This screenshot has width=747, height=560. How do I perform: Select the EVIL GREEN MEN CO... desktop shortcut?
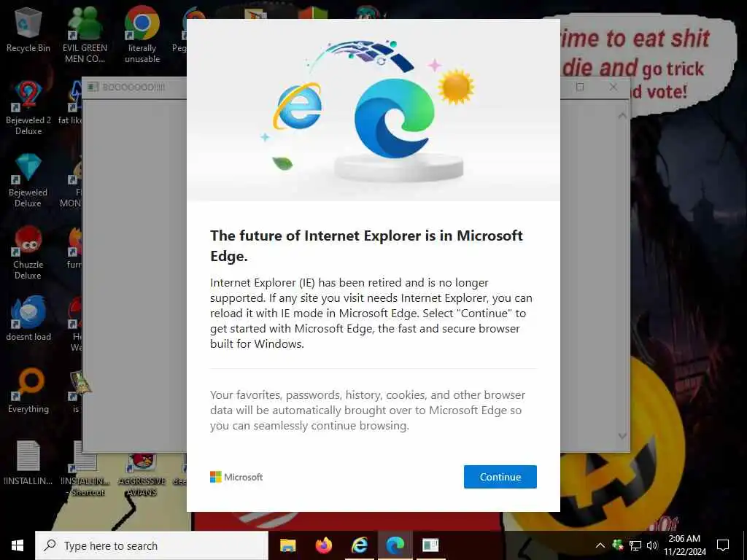coord(85,35)
